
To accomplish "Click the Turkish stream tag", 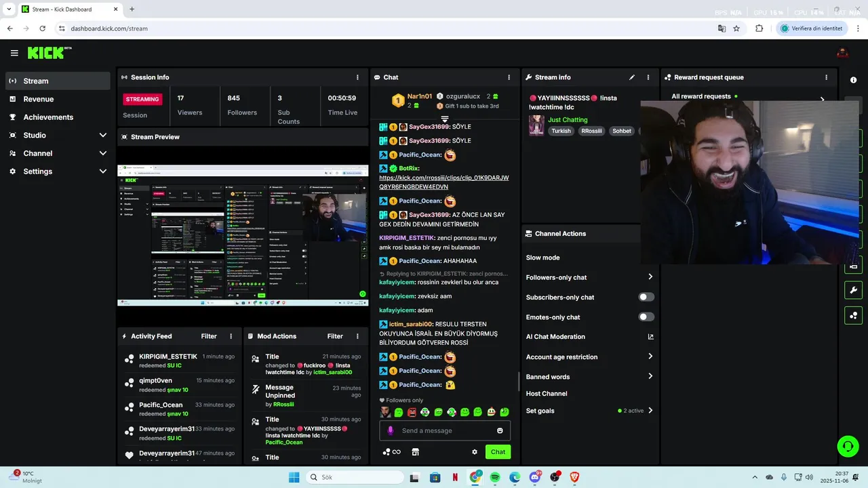I will 561,131.
